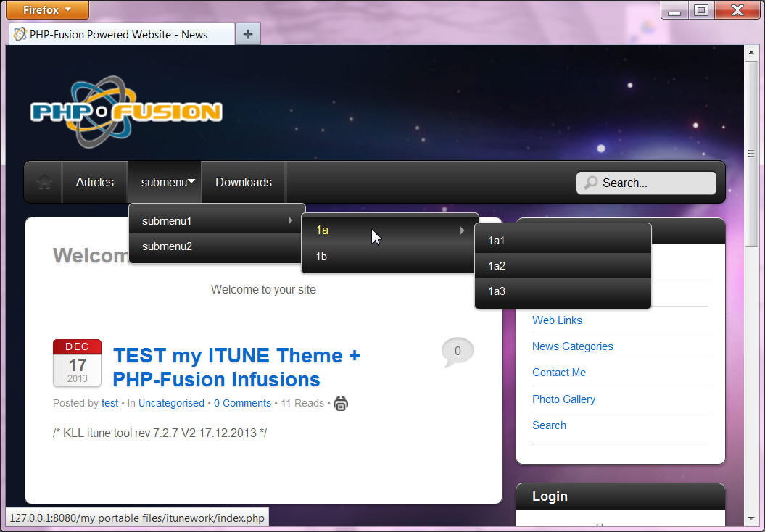Choose 1b in the nested menu

tap(322, 257)
